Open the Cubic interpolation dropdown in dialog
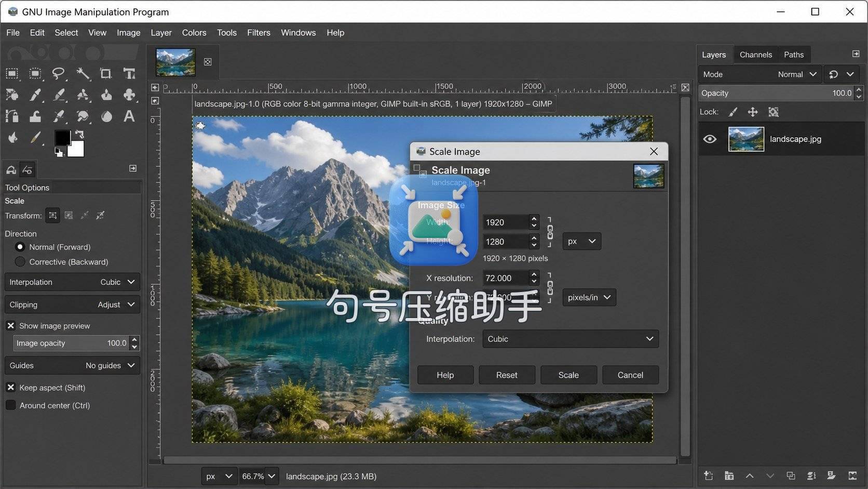 (571, 339)
